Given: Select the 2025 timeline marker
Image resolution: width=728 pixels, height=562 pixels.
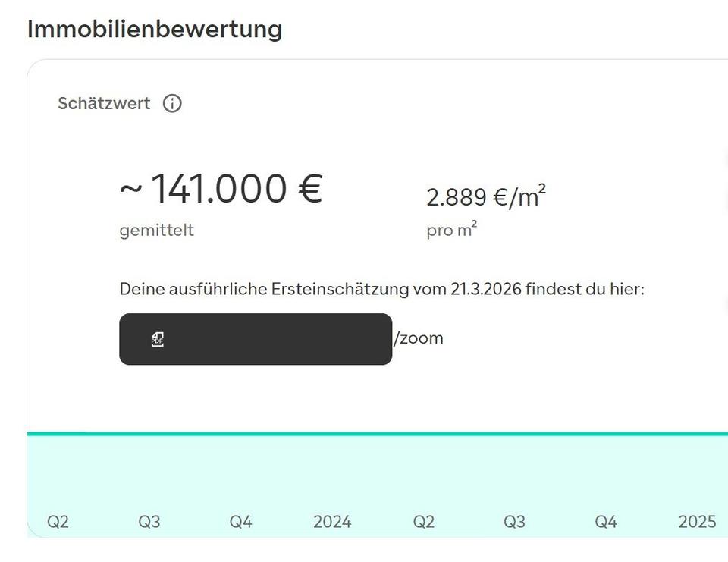Looking at the screenshot, I should tap(698, 522).
